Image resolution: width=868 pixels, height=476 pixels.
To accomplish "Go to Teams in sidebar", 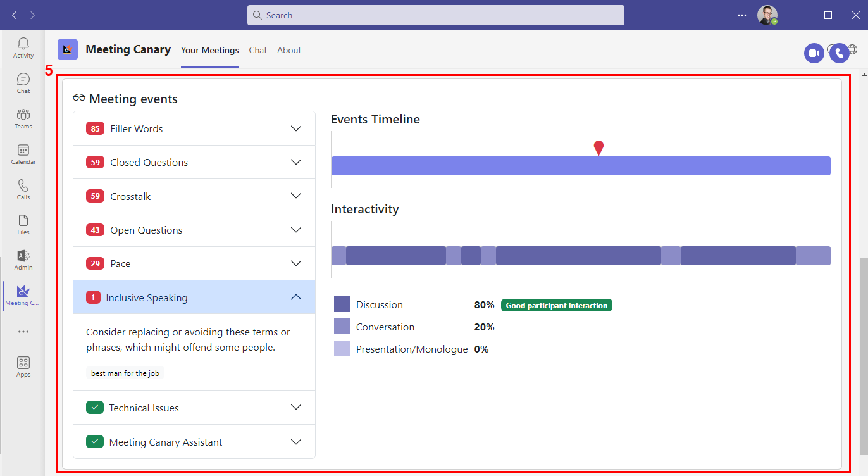I will [23, 118].
